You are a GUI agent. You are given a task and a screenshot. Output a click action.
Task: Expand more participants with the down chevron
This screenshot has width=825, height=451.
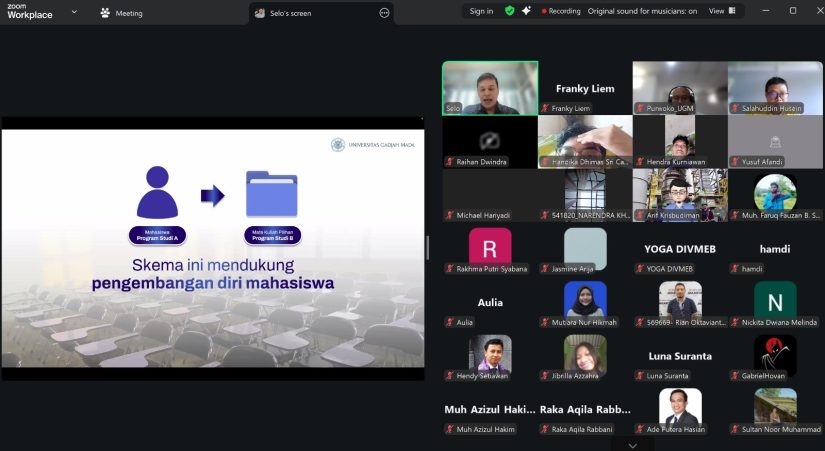coord(632,443)
